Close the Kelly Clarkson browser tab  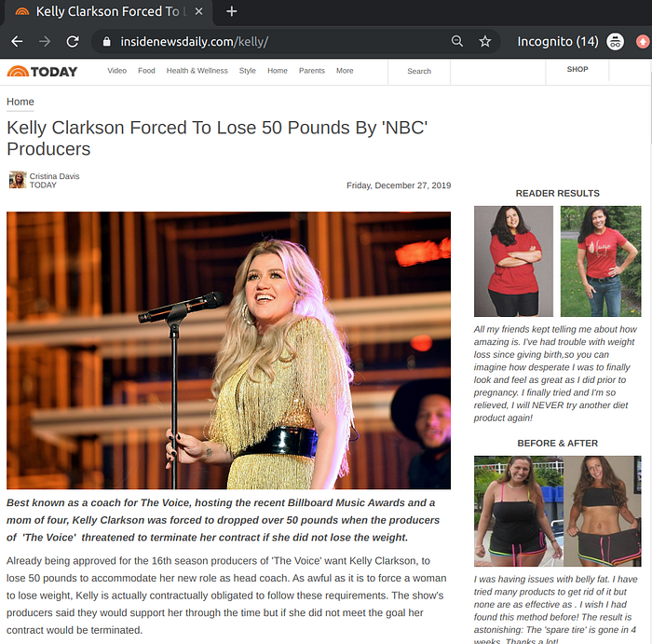click(x=198, y=11)
